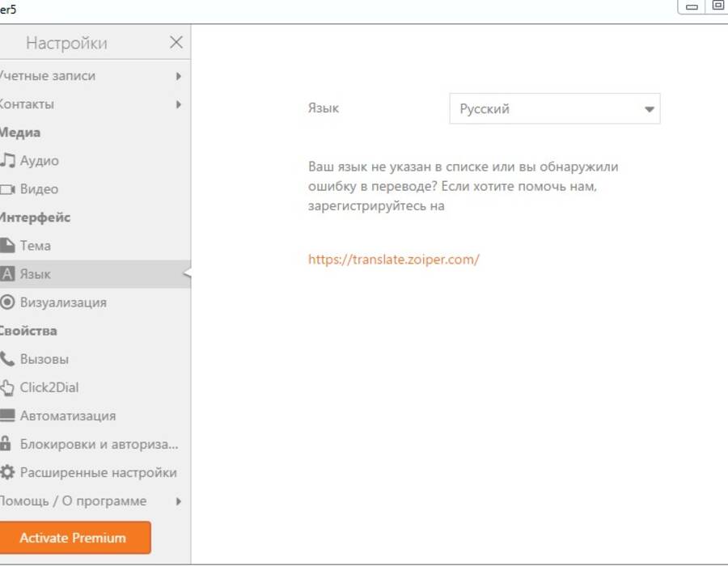
Task: Open the Theme page icon
Action: [x=7, y=246]
